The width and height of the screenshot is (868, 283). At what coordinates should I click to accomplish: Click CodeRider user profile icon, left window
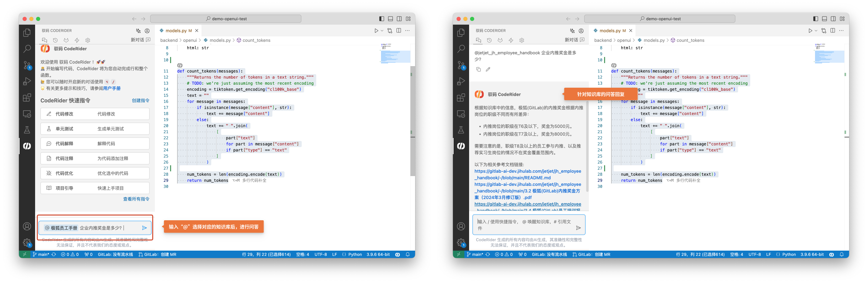(147, 31)
